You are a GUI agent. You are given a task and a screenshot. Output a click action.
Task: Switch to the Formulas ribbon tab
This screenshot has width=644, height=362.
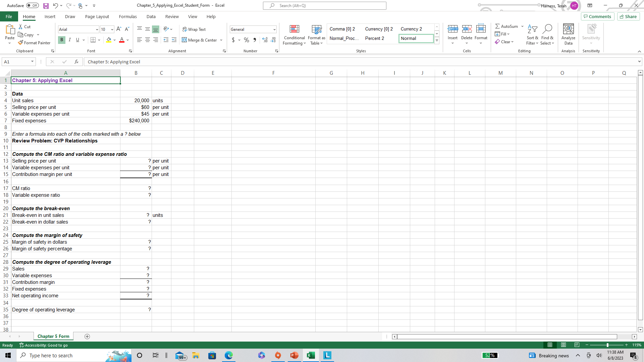pos(128,16)
